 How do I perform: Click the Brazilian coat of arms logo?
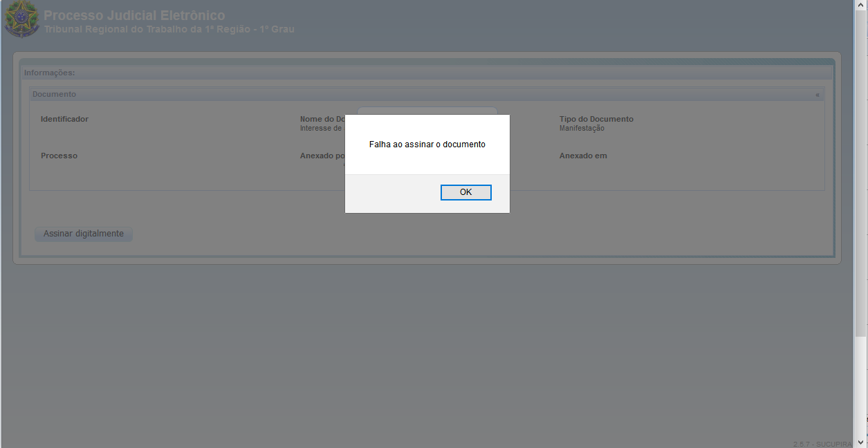coord(21,19)
